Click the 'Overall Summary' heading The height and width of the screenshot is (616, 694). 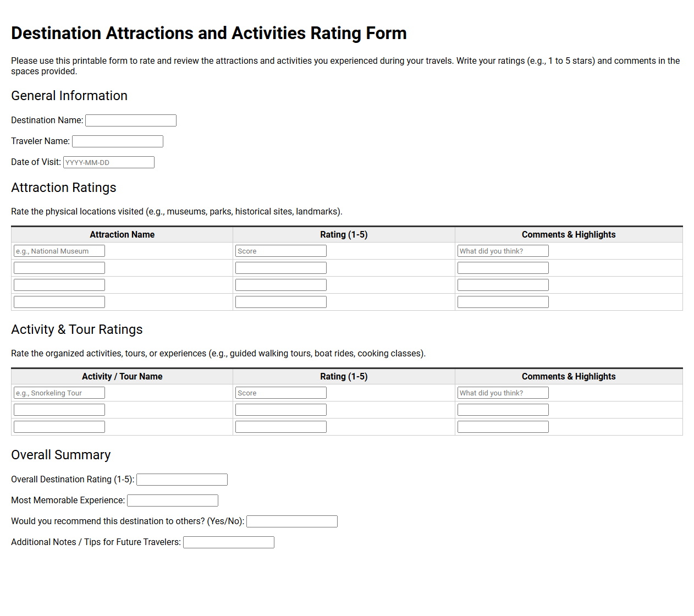61,455
